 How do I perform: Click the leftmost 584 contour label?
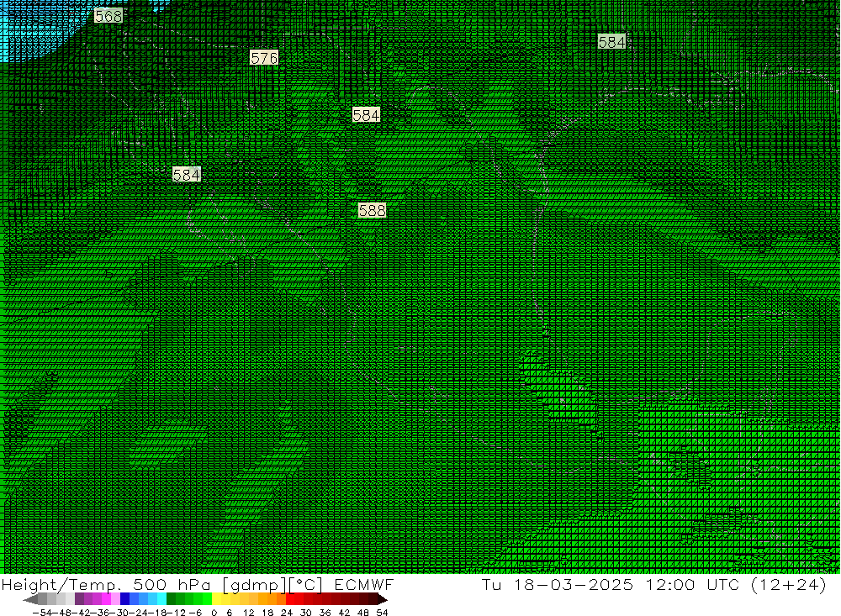click(187, 174)
